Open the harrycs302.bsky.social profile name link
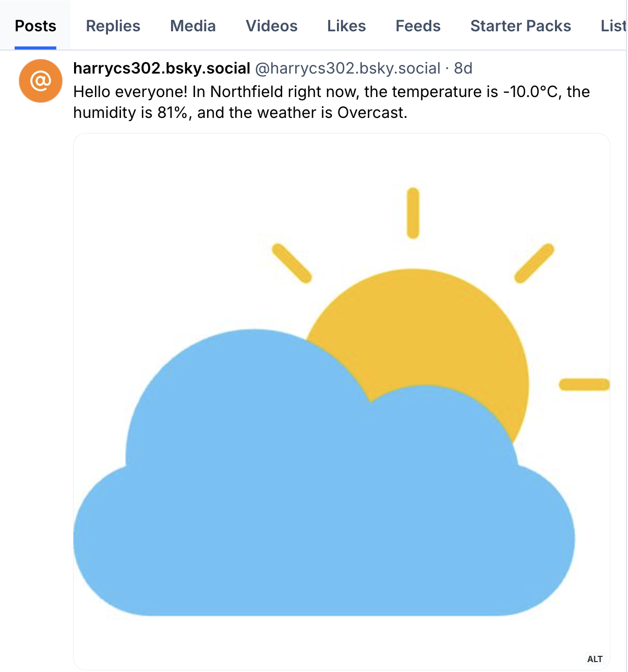Screen dimensions: 628x672 (161, 68)
